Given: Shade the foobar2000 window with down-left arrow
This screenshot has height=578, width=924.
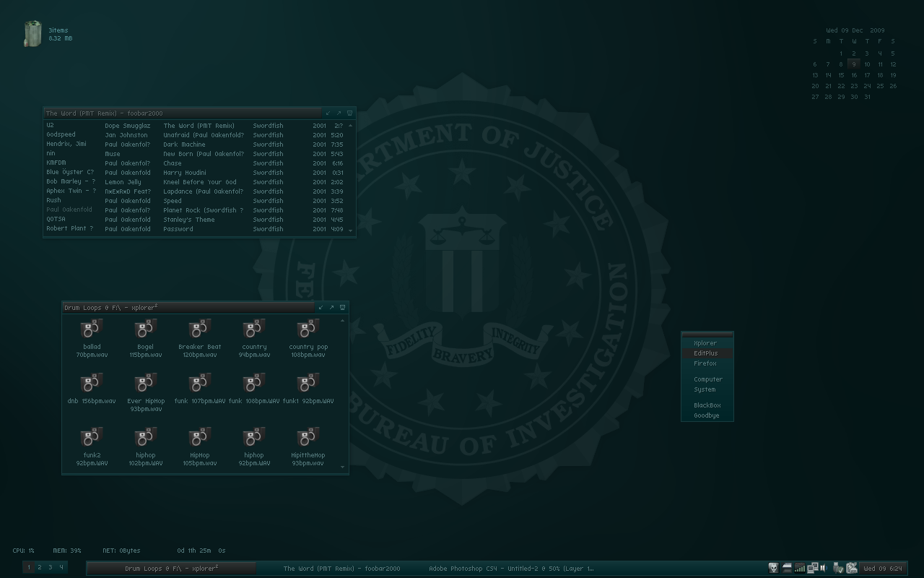Looking at the screenshot, I should pyautogui.click(x=328, y=113).
